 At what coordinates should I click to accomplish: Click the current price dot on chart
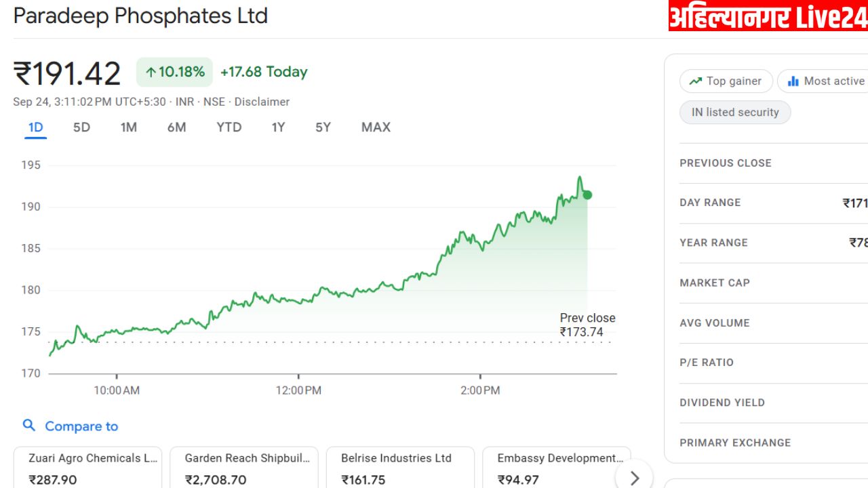coord(587,195)
